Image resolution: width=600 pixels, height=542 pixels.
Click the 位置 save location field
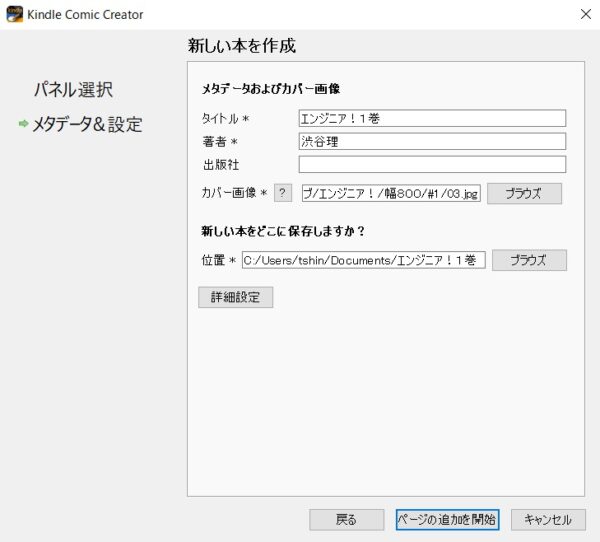click(x=364, y=260)
